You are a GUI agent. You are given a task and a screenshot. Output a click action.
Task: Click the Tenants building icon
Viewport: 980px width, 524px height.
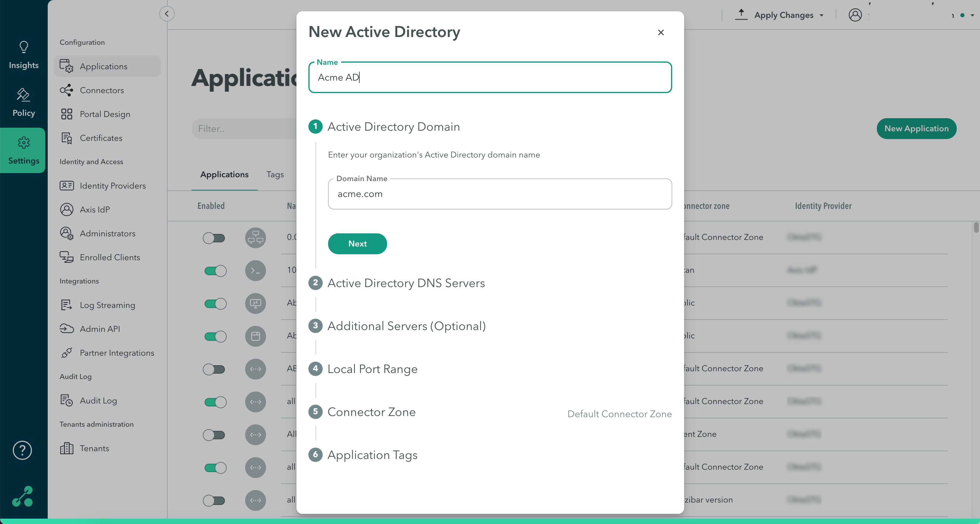pos(66,448)
